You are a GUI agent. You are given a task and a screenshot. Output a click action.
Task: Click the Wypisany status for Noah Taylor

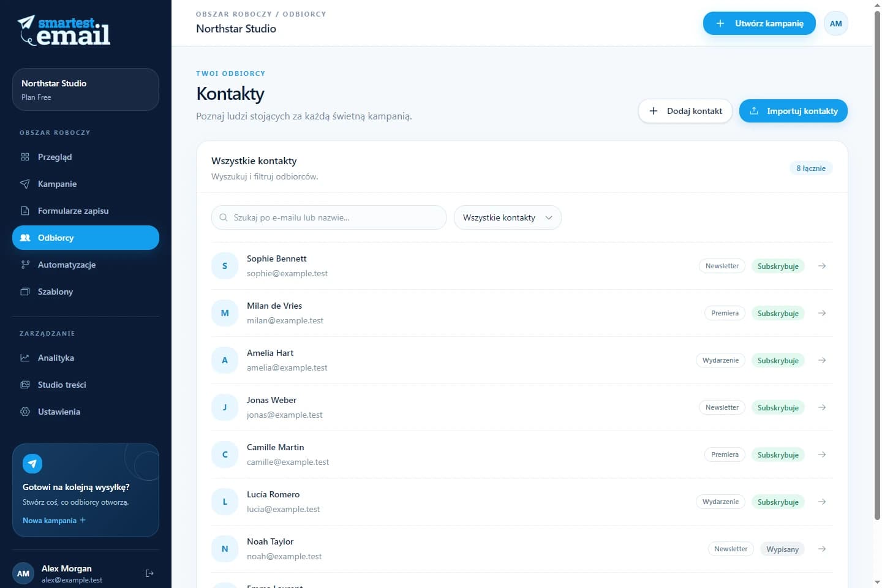(782, 549)
